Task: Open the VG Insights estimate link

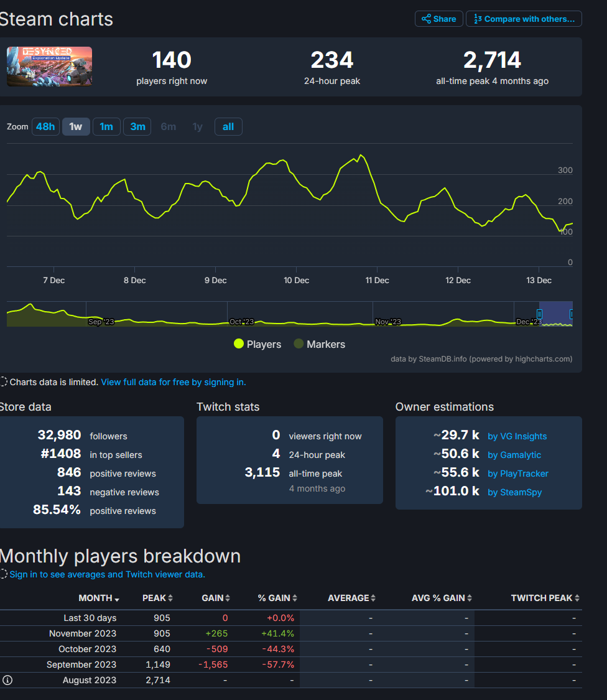Action: 517,436
